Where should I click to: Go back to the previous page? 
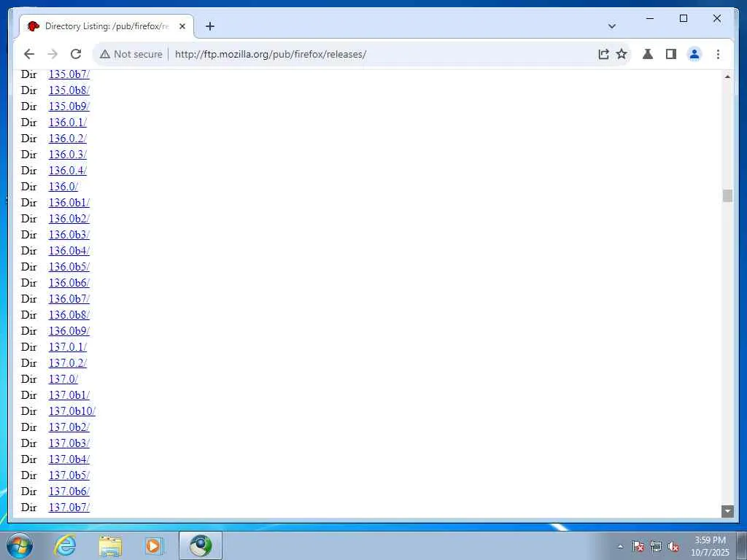coord(29,54)
